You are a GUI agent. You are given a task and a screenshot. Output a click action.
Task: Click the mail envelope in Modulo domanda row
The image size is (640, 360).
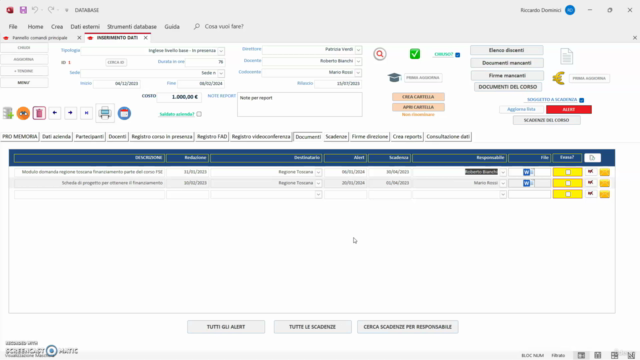coord(604,172)
